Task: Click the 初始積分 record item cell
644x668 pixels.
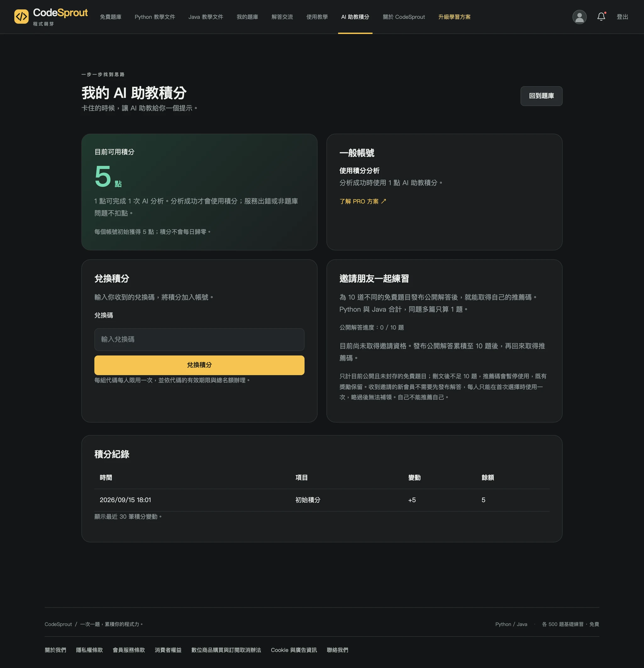Action: 308,500
